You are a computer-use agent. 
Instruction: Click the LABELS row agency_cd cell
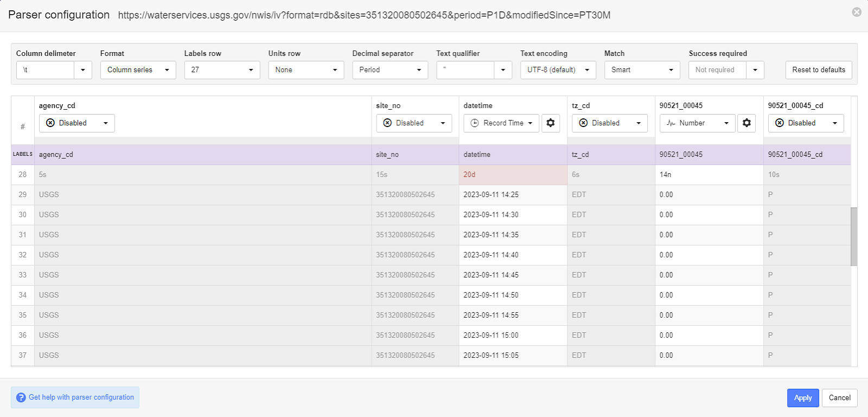coord(203,155)
